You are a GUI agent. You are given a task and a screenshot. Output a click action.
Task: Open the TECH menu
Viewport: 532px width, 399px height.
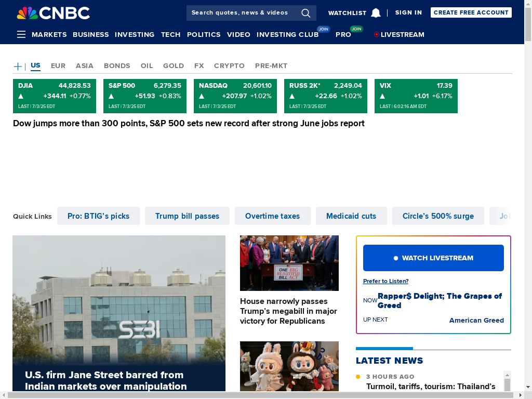170,35
